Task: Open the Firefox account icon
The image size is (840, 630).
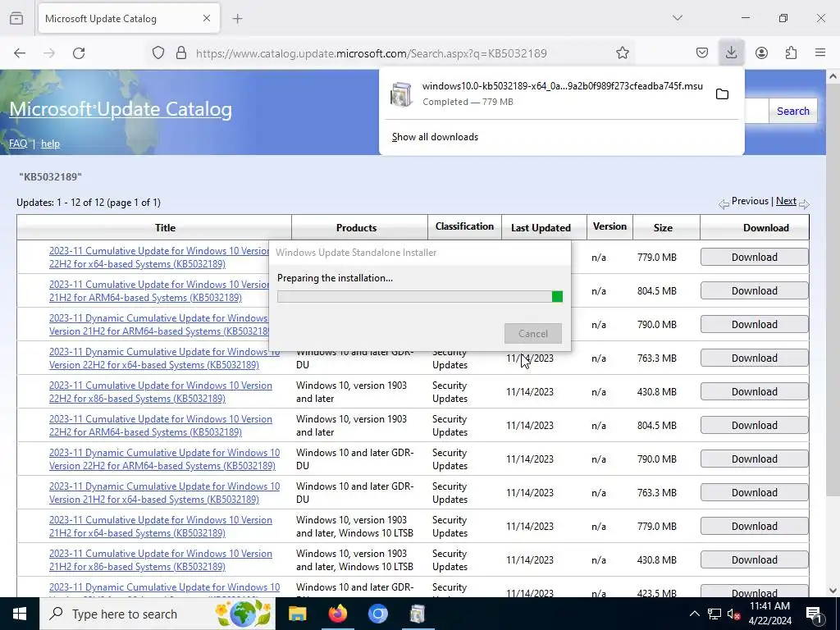Action: (761, 53)
